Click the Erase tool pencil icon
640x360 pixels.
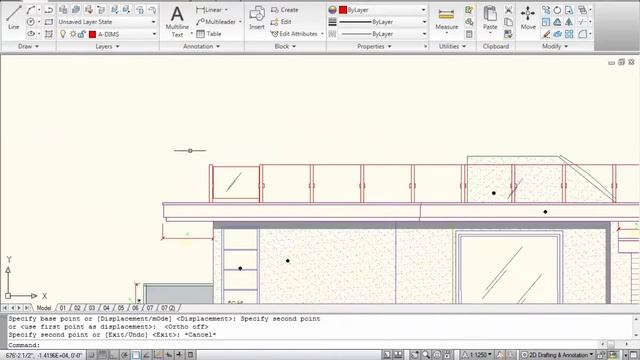pyautogui.click(x=546, y=34)
